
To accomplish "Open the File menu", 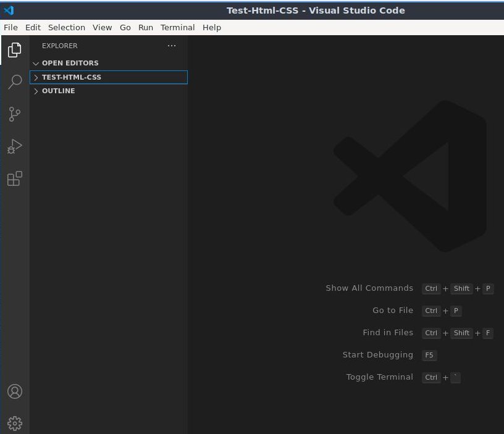I will click(10, 28).
